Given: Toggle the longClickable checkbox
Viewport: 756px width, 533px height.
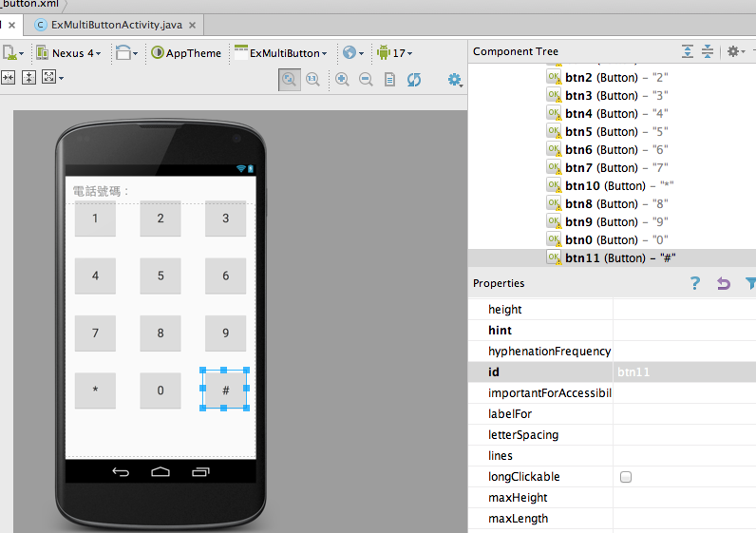Looking at the screenshot, I should click(626, 477).
